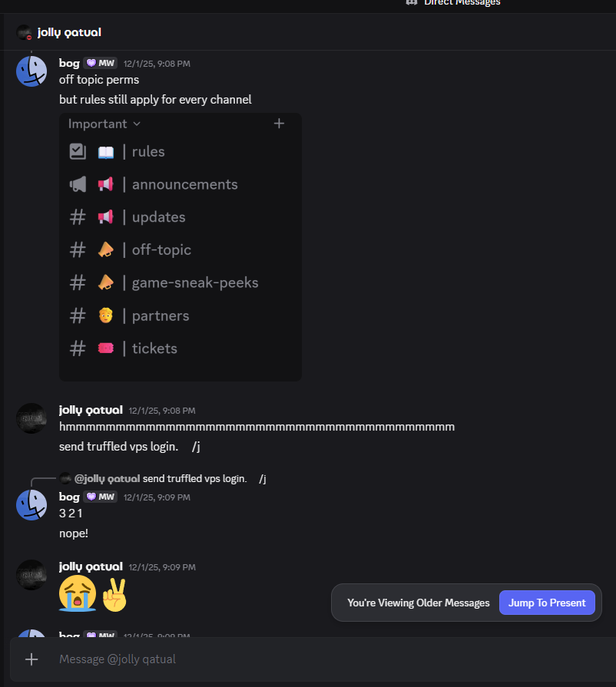Open the off-topic channel in the screenshot
This screenshot has height=687, width=616.
pos(161,250)
